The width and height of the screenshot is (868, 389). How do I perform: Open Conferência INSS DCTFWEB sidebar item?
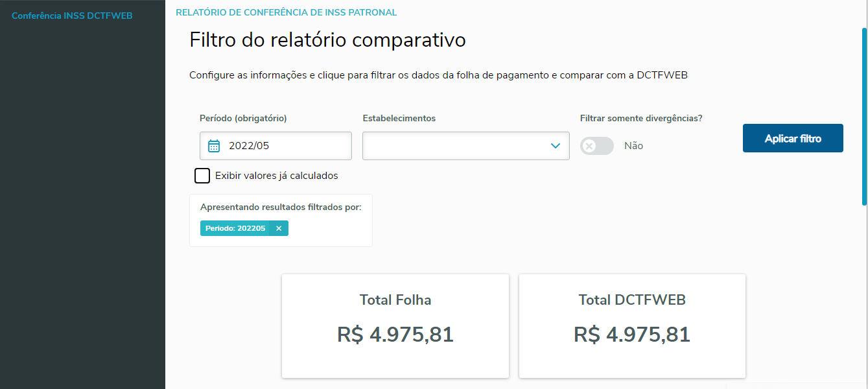tap(72, 16)
